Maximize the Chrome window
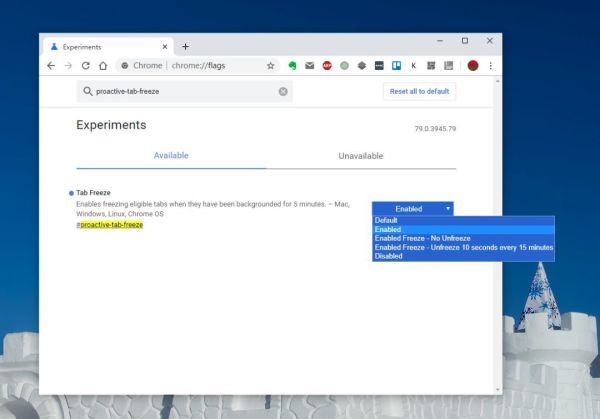Image resolution: width=600 pixels, height=419 pixels. (465, 41)
